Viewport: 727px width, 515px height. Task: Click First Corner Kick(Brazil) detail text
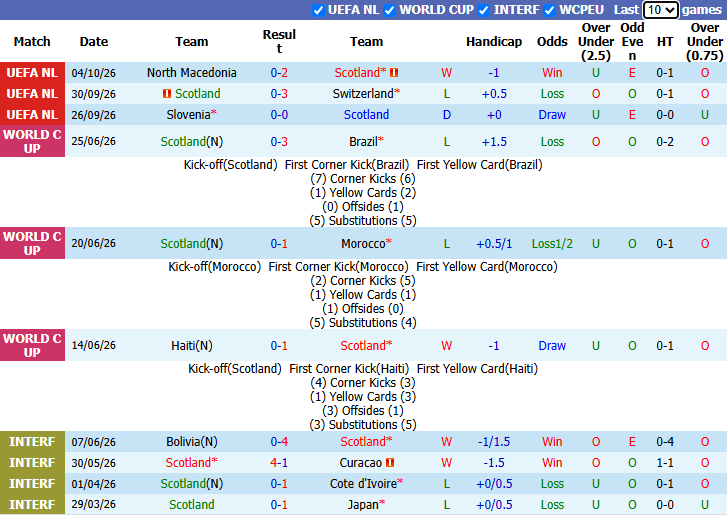(x=347, y=165)
